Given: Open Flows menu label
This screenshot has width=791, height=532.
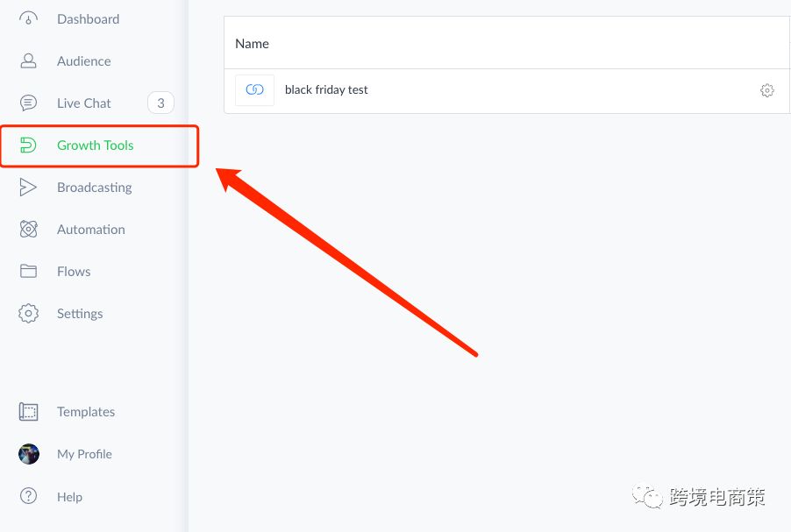Looking at the screenshot, I should (74, 272).
